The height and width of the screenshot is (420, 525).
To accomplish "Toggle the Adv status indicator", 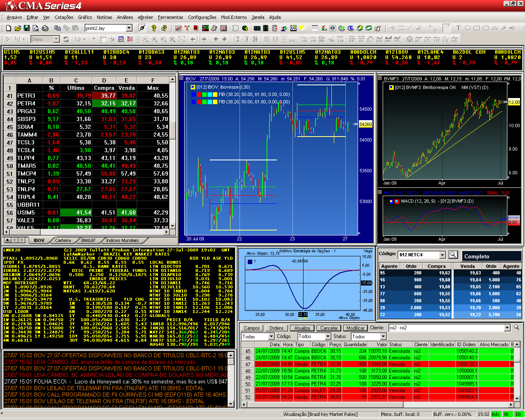I will tap(495, 414).
